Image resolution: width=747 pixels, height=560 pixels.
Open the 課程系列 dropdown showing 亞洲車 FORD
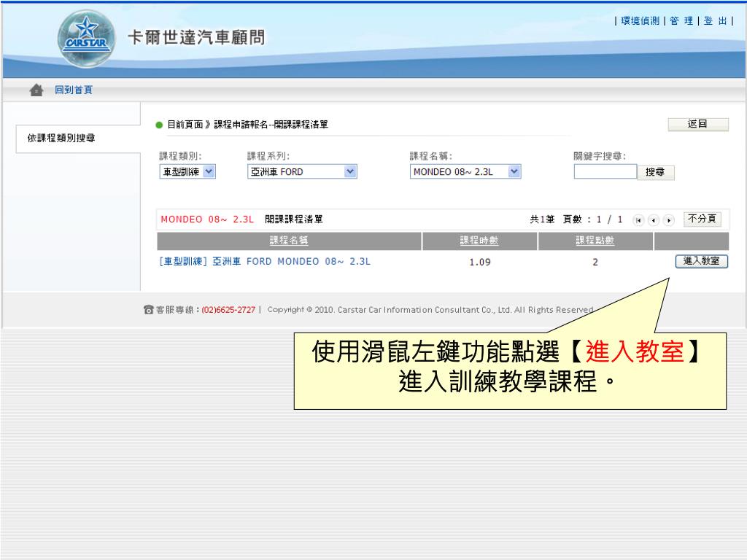point(302,171)
